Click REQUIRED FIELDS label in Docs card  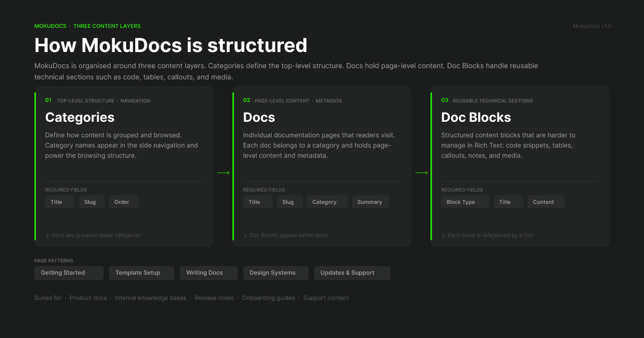(x=264, y=190)
